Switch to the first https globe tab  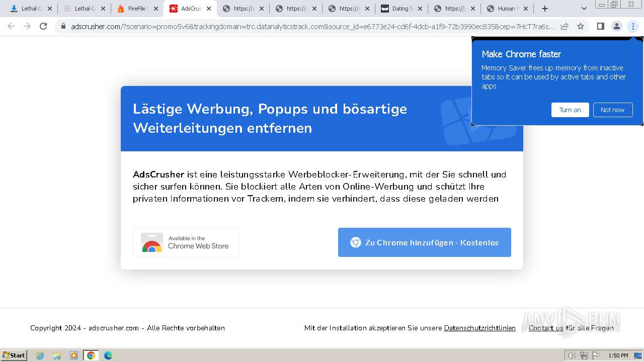[x=244, y=9]
